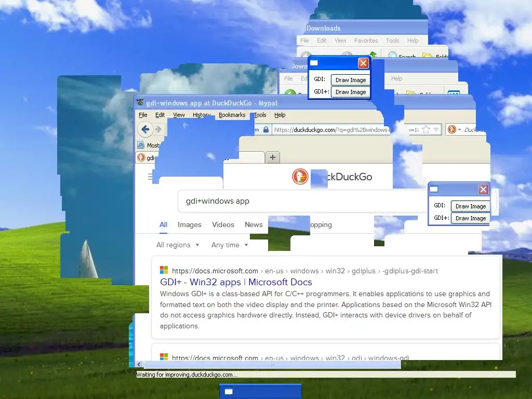Click GDI+ Draw Image in dialog over Downloads
The image size is (532, 399).
tap(351, 92)
